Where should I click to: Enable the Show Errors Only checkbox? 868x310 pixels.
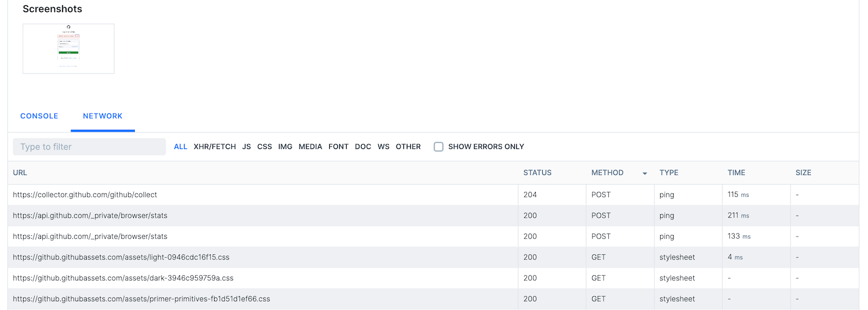pyautogui.click(x=439, y=147)
